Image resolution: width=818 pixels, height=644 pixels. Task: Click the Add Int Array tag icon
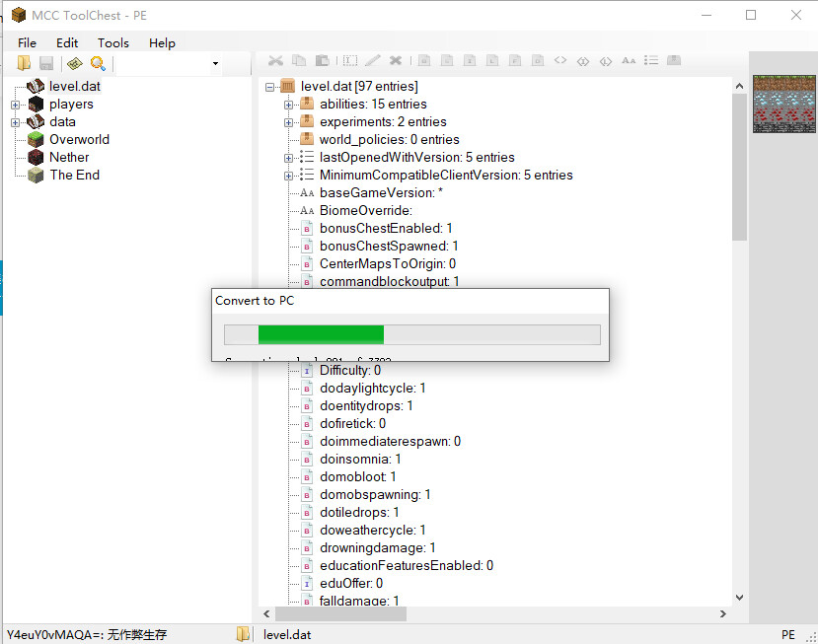click(x=583, y=61)
